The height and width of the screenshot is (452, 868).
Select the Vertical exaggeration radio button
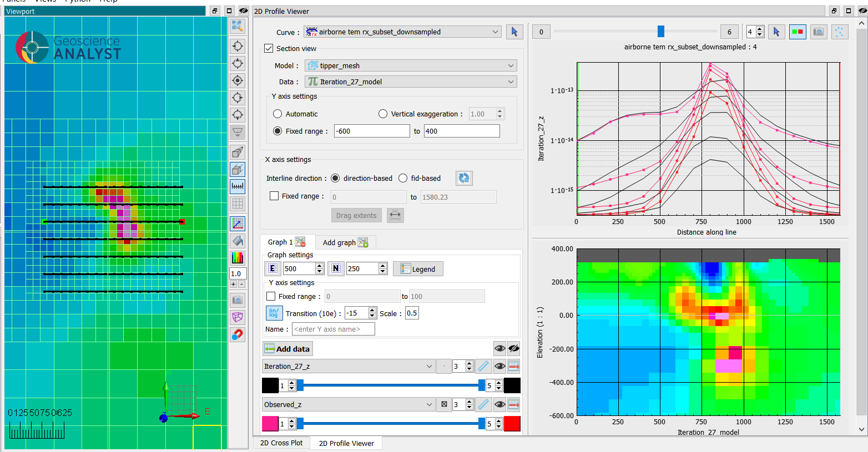(x=383, y=114)
